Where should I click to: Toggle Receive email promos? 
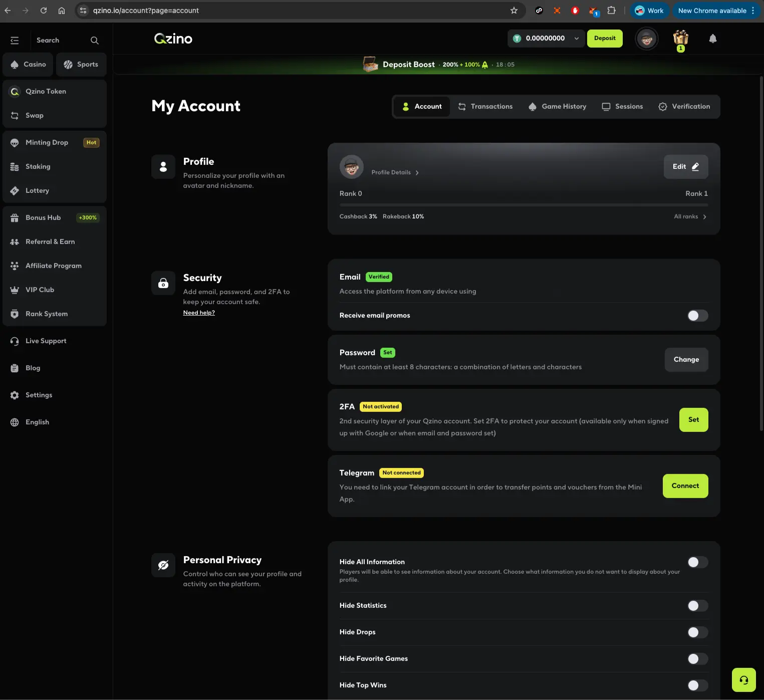tap(697, 316)
